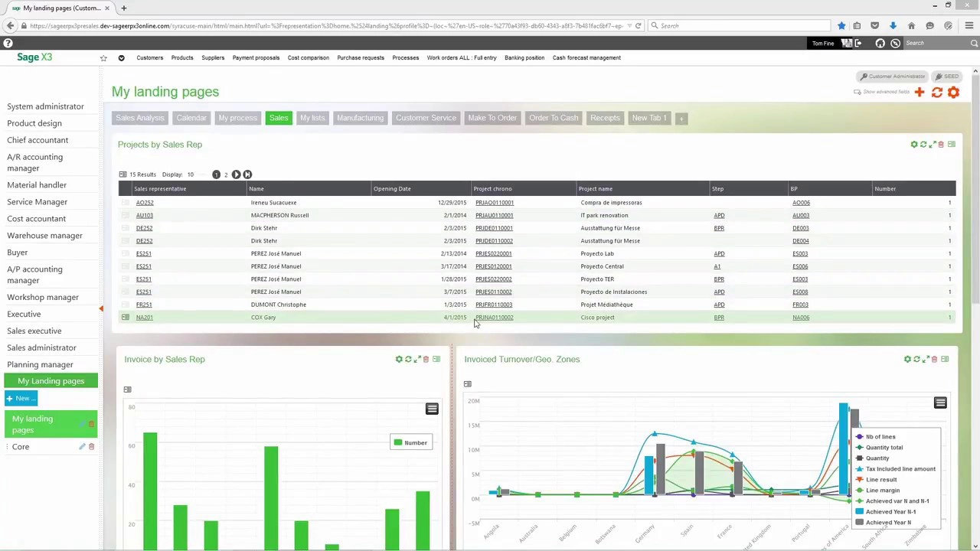Delete the Invoiced Turnover/Geo. Zones widget
980x551 pixels.
point(934,359)
